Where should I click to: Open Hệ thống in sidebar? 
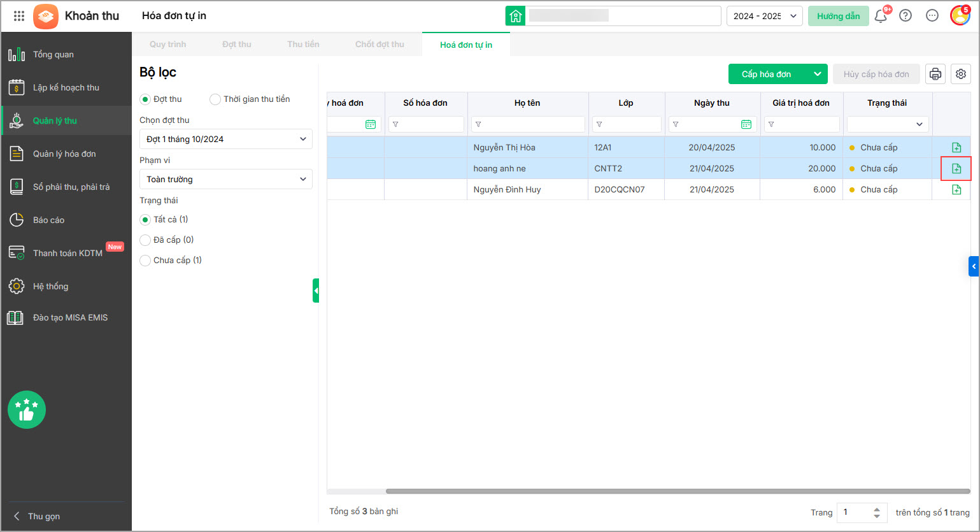[66, 286]
